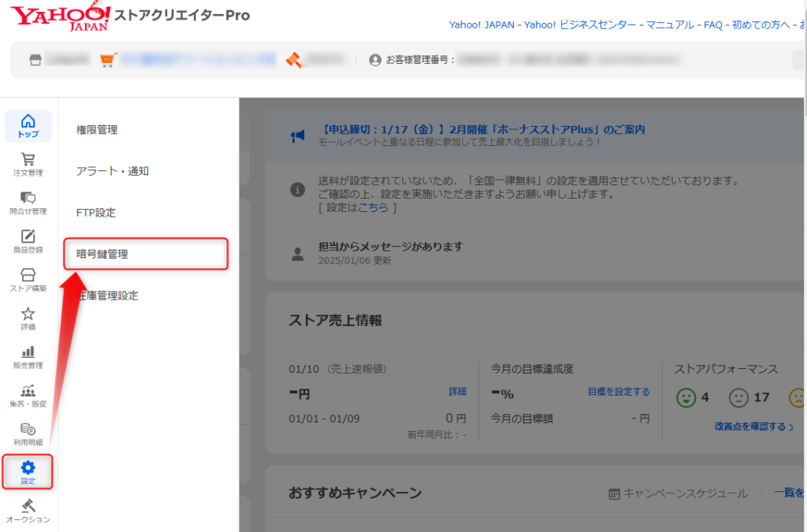
Task: Click 担当からメッセージがあります message
Action: pyautogui.click(x=391, y=247)
